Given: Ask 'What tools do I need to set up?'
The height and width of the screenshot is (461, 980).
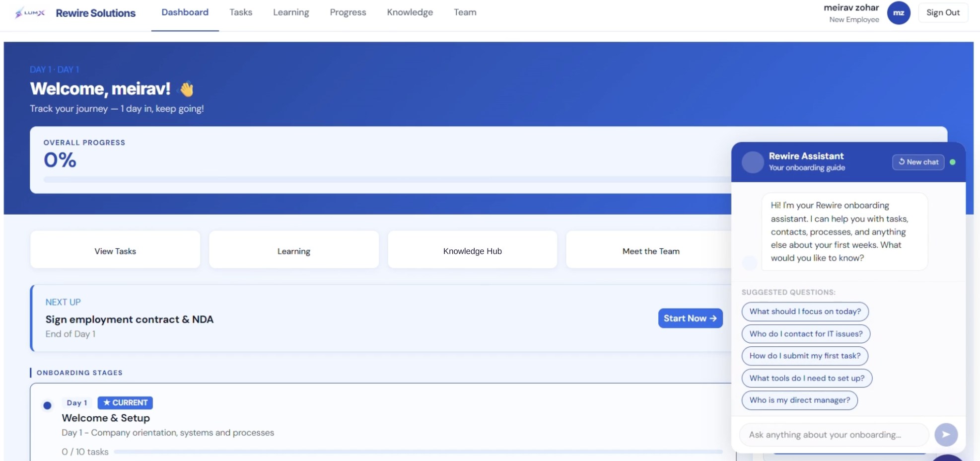Looking at the screenshot, I should pos(807,378).
